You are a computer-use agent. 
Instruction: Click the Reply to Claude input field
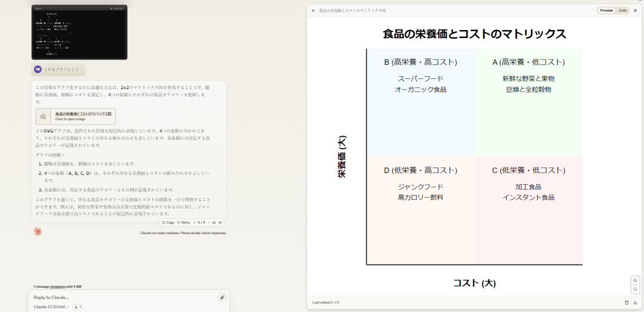[x=123, y=298]
